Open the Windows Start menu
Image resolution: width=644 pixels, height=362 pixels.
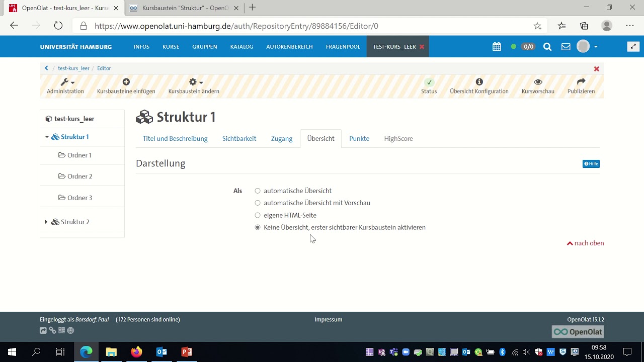12,352
